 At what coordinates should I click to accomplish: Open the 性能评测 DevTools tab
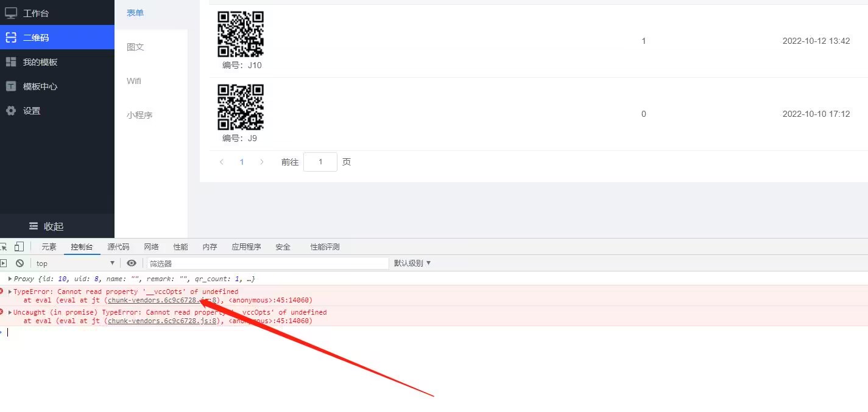click(x=325, y=246)
